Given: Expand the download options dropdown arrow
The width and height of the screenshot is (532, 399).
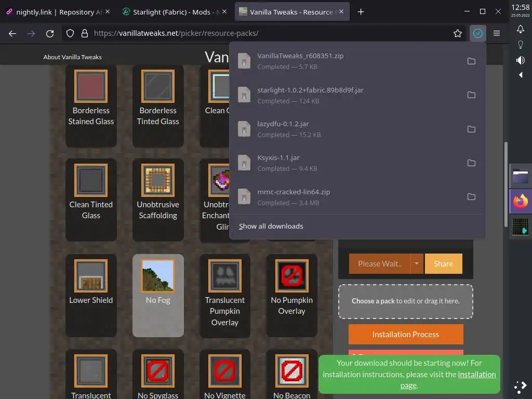Looking at the screenshot, I should click(417, 263).
